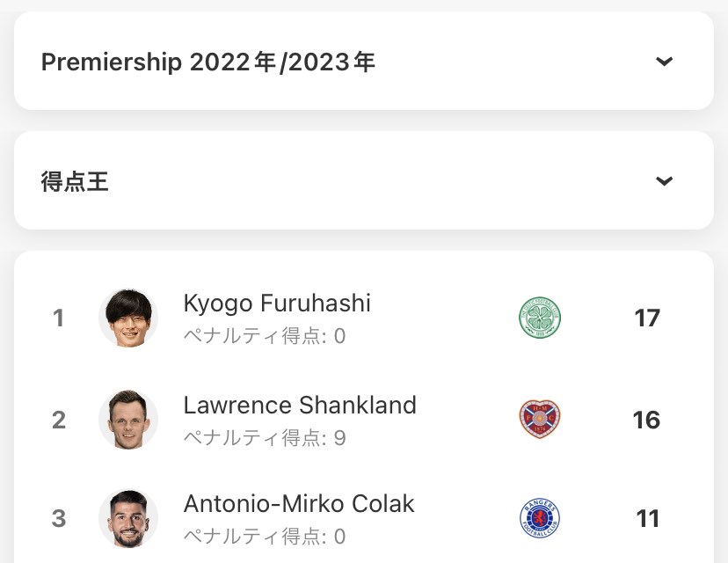Image resolution: width=728 pixels, height=563 pixels.
Task: Expand the Premiership season chevron
Action: pos(664,61)
